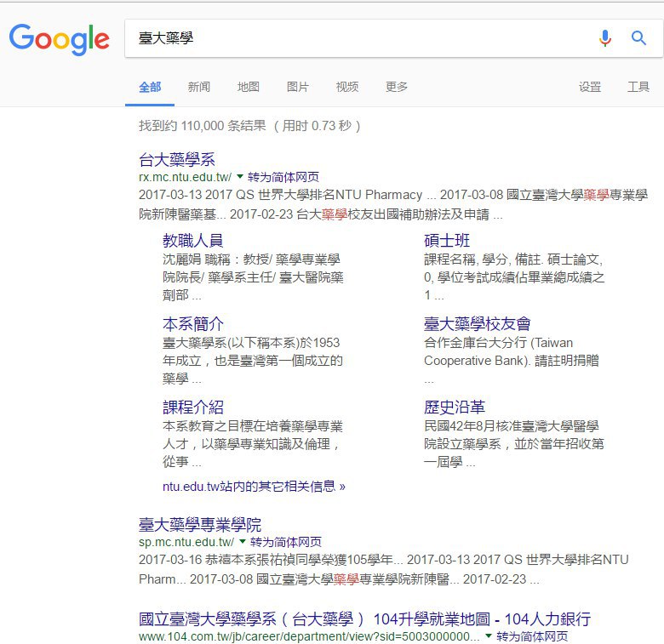The width and height of the screenshot is (664, 644).
Task: Open the 设置 menu
Action: tap(590, 87)
